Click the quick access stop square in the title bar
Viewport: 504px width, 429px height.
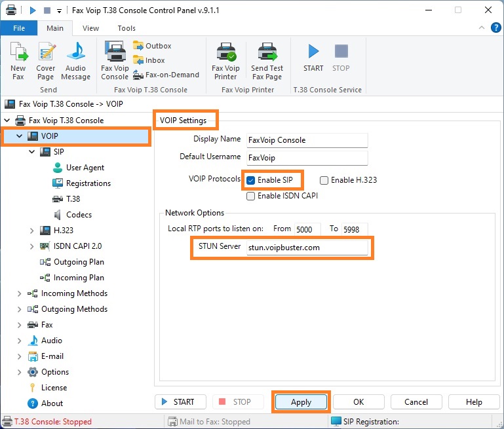click(x=47, y=10)
